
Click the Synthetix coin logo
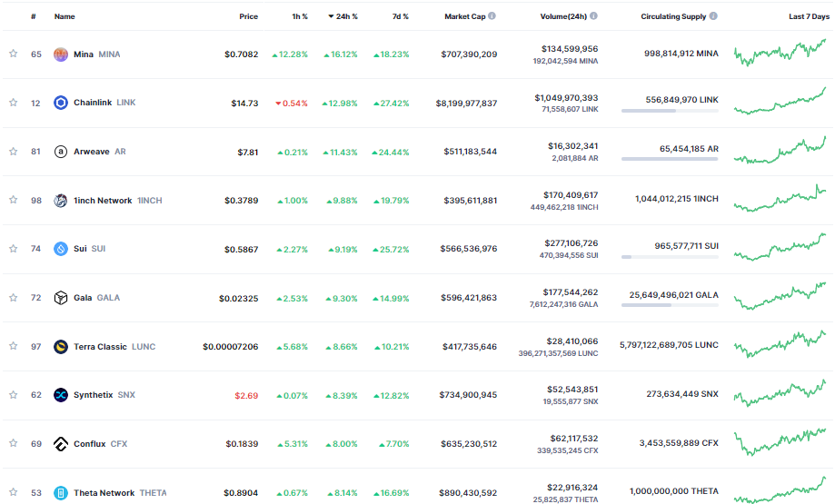click(61, 395)
